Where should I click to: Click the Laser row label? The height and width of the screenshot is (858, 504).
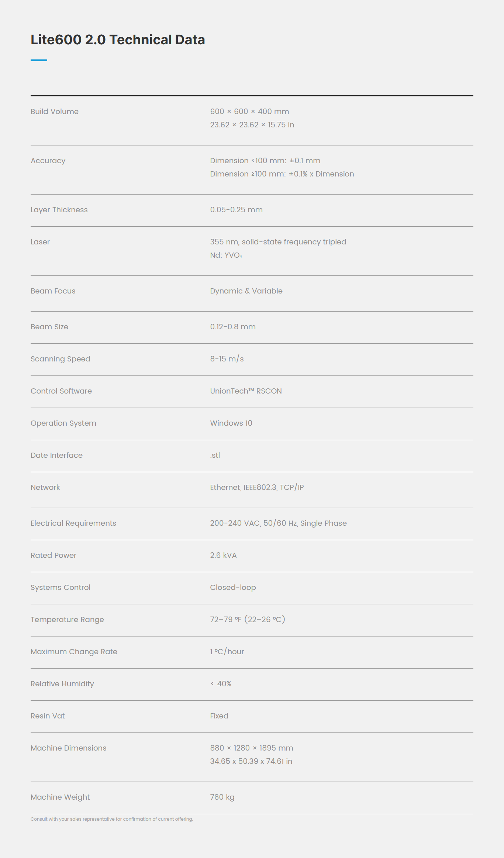[40, 242]
